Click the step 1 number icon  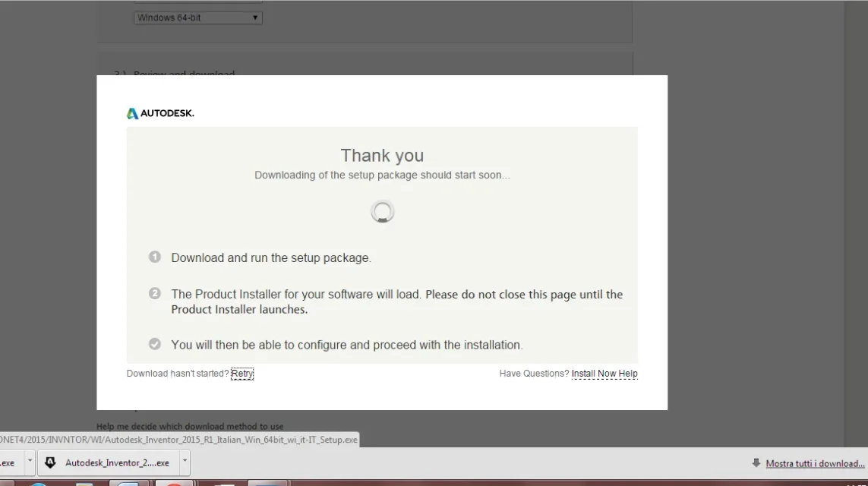(154, 257)
